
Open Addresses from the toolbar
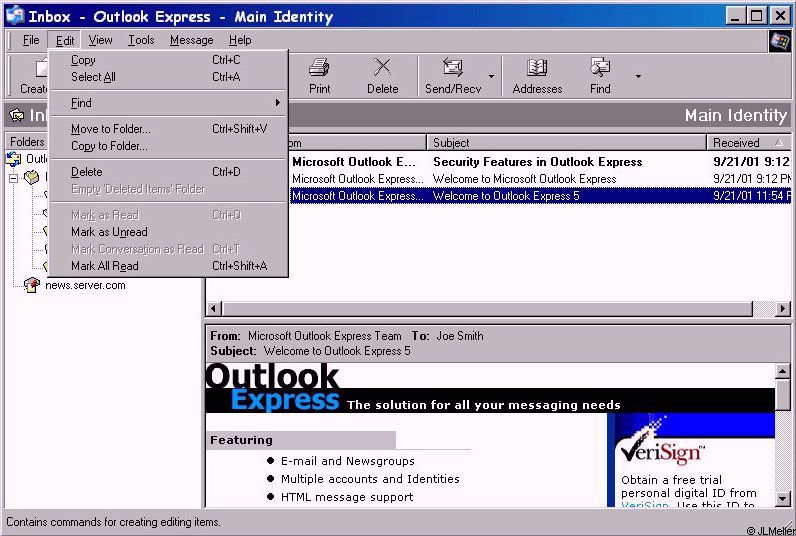pos(537,76)
